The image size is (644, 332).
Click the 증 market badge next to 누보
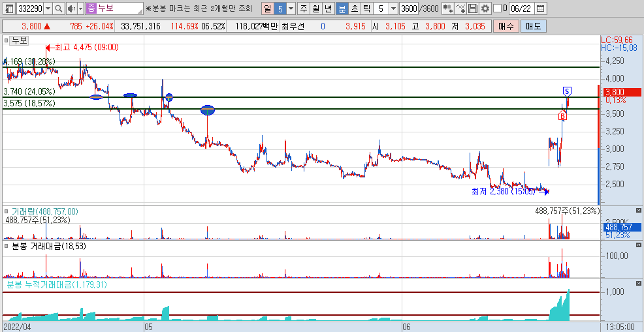(x=90, y=8)
